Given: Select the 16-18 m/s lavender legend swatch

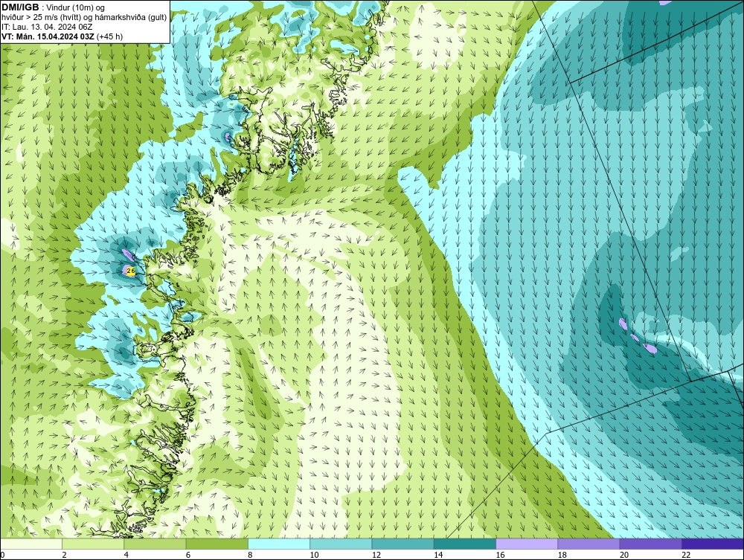Looking at the screenshot, I should tap(527, 544).
